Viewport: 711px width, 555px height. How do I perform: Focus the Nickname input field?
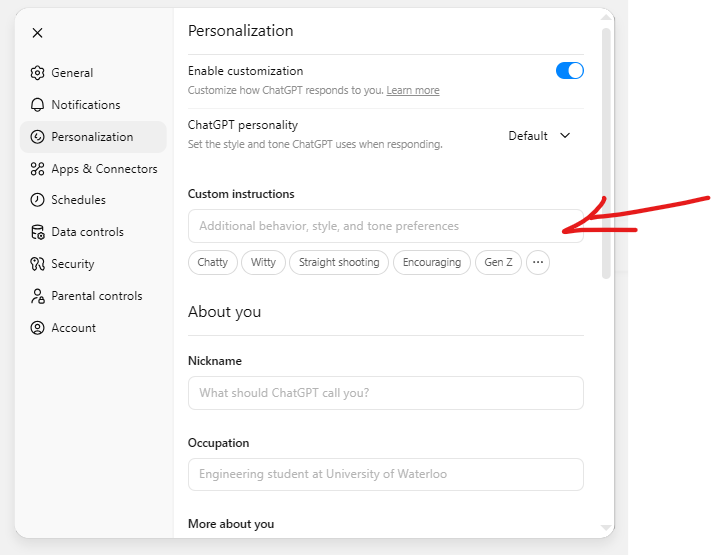point(385,393)
